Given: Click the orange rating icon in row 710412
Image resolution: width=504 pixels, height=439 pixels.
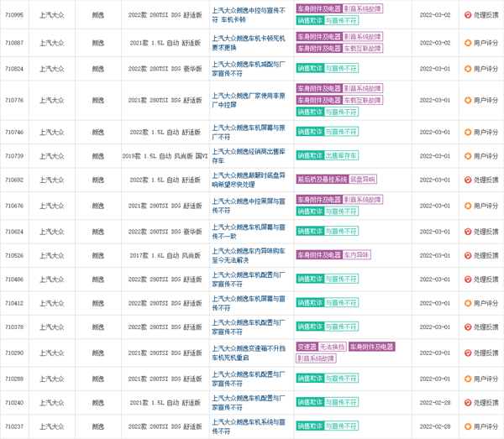Looking at the screenshot, I should 468,303.
